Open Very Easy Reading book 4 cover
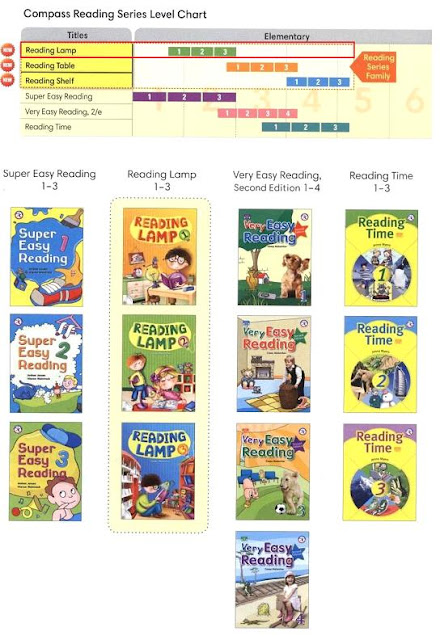Viewport: 440px width, 640px height. [x=272, y=580]
